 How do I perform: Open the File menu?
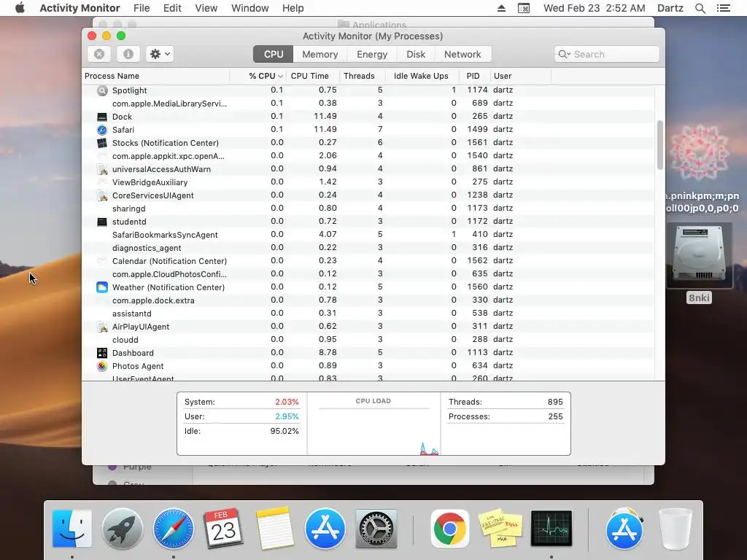(142, 8)
